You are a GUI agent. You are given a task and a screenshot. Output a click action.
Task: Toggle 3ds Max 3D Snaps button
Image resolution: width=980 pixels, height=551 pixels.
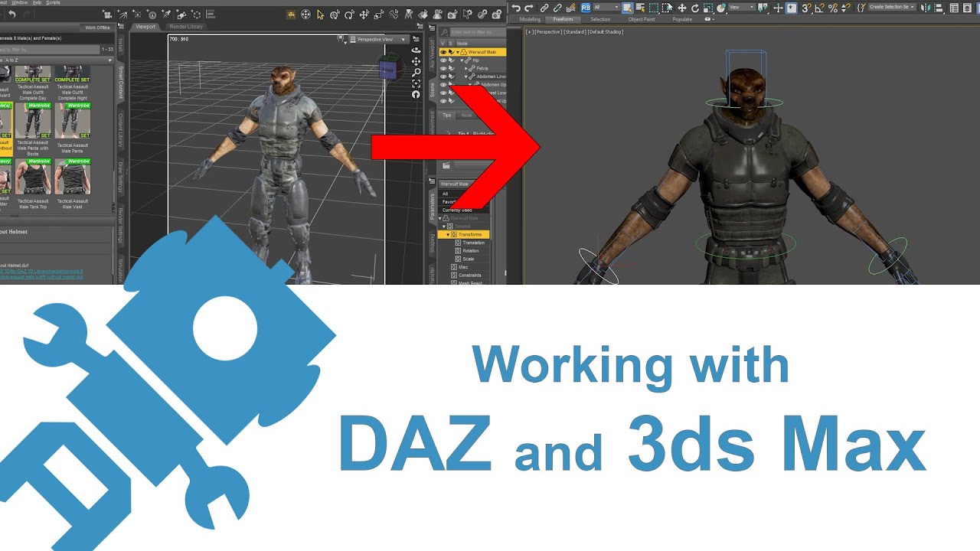tap(805, 8)
